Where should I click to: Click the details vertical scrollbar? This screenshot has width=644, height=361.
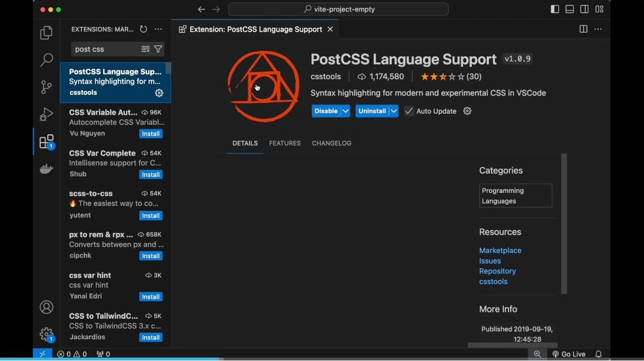564,224
